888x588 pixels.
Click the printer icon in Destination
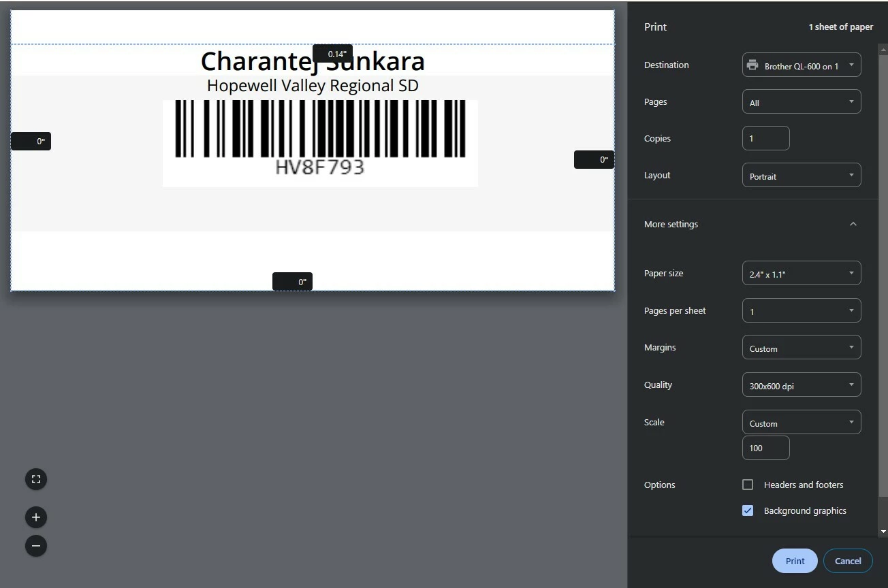[752, 65]
